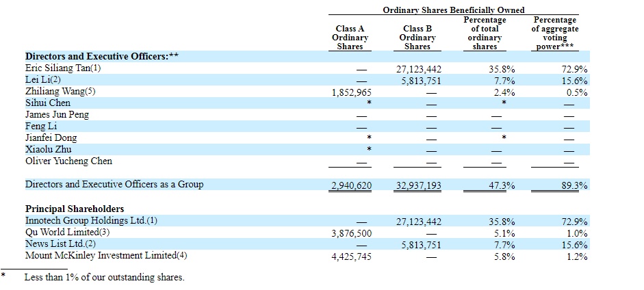644x290 pixels.
Task: Select the James Jun Peng entry
Action: click(x=57, y=115)
